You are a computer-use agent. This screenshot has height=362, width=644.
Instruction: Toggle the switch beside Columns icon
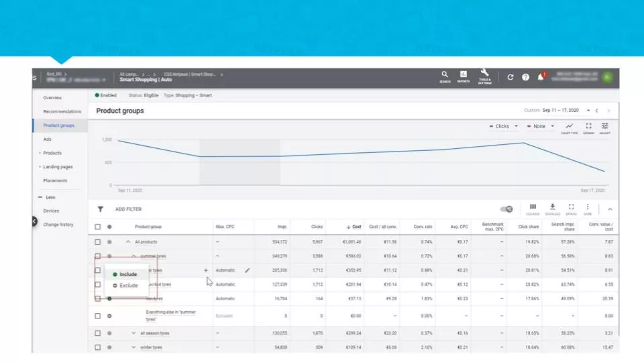(x=506, y=209)
